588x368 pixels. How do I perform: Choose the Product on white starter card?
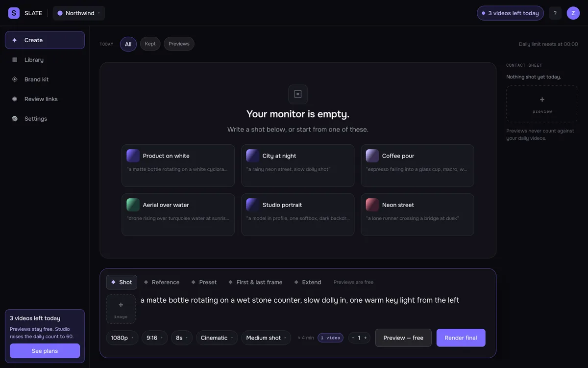tap(178, 165)
